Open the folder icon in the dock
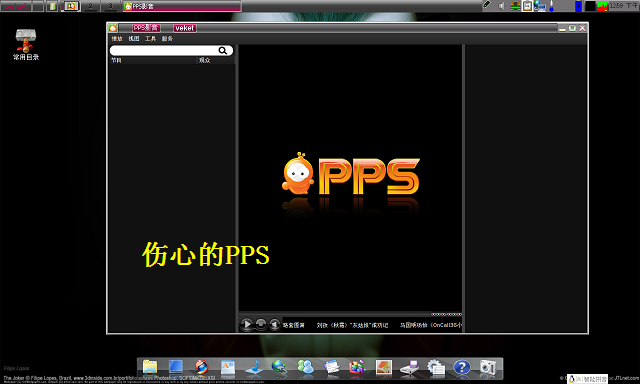Screen dimensions: 640x384 (x=150, y=367)
